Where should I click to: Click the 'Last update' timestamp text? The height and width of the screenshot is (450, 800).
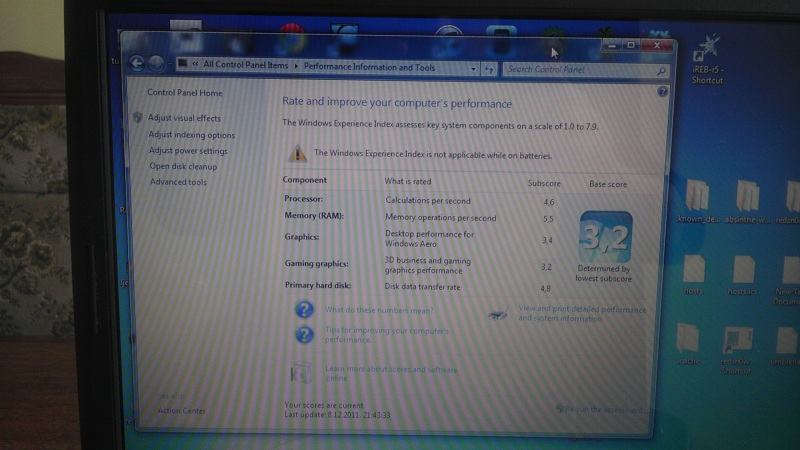[x=337, y=415]
